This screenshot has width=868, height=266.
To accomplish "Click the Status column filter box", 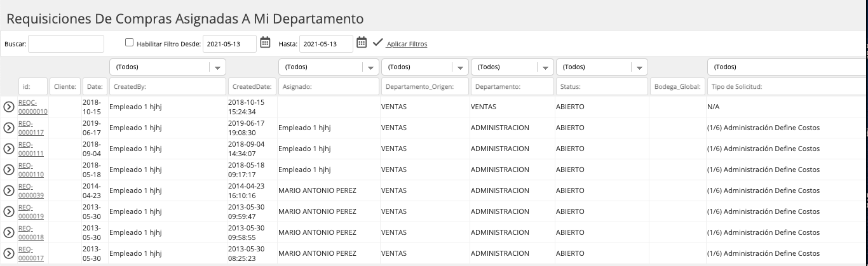I will pos(602,86).
